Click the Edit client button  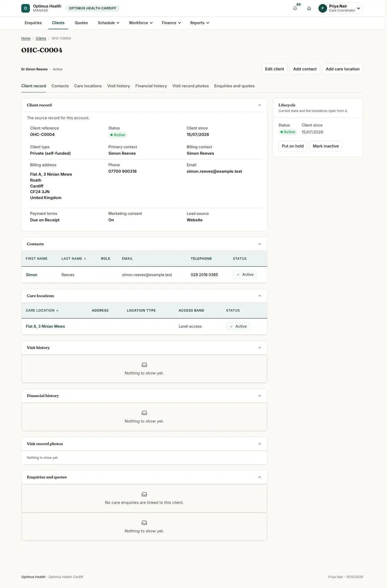pyautogui.click(x=274, y=69)
